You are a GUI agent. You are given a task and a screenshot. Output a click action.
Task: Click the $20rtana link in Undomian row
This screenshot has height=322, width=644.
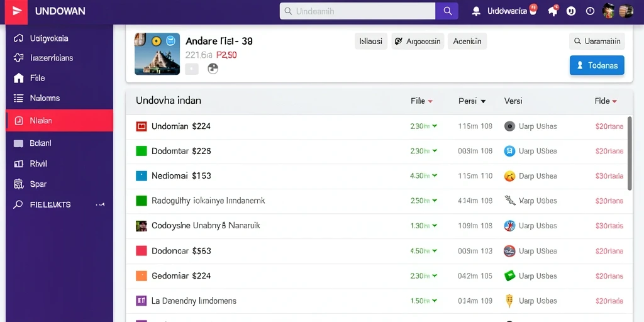tap(609, 126)
